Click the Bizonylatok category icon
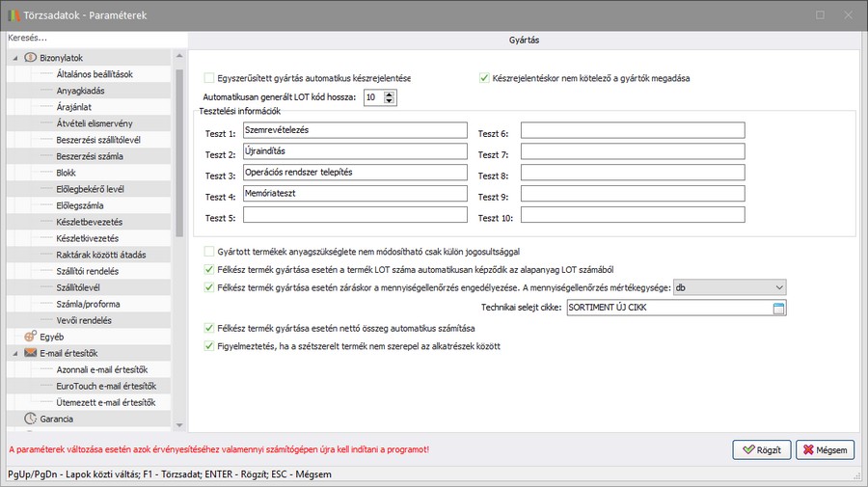 (x=31, y=58)
